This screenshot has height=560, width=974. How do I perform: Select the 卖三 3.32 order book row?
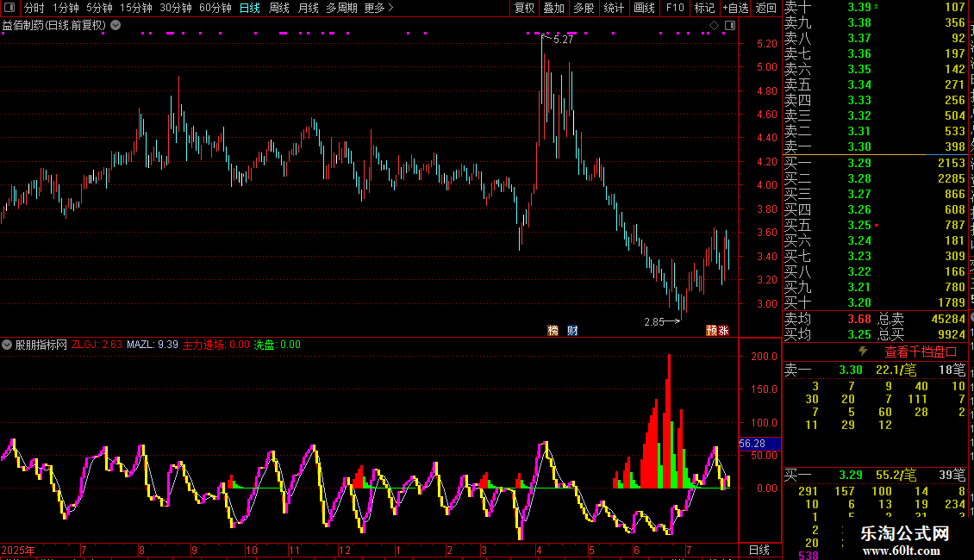coord(875,115)
